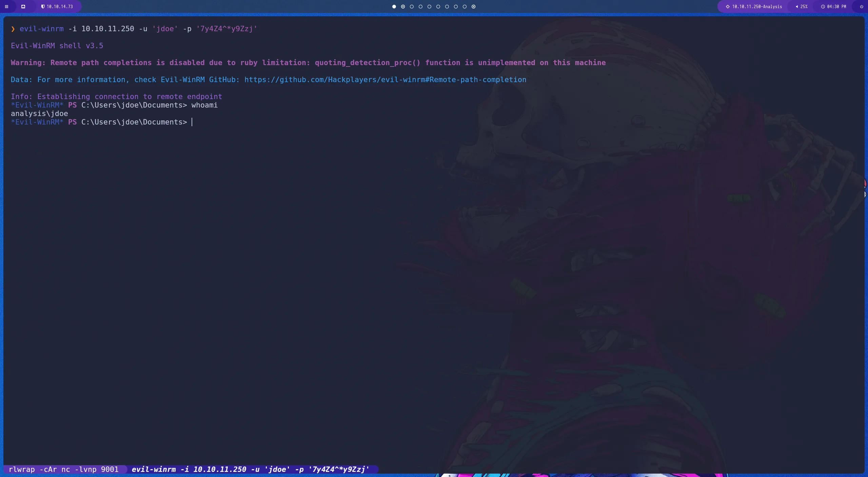Screen dimensions: 868x477
Task: Click the clock icon next to 04:30 PM
Action: click(x=823, y=6)
